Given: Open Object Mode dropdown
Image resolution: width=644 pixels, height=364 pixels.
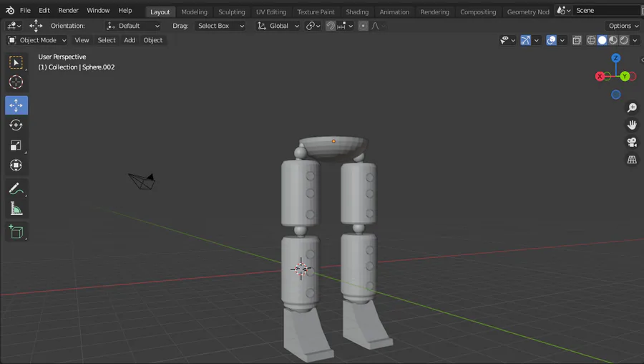Looking at the screenshot, I should coord(37,40).
